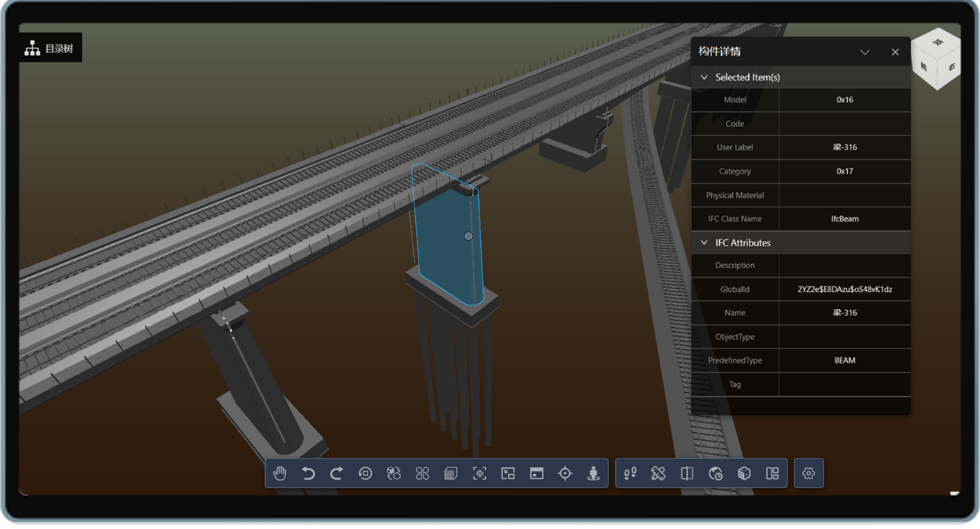Viewport: 980px width, 529px height.
Task: Open the section split view tool
Action: pyautogui.click(x=687, y=474)
